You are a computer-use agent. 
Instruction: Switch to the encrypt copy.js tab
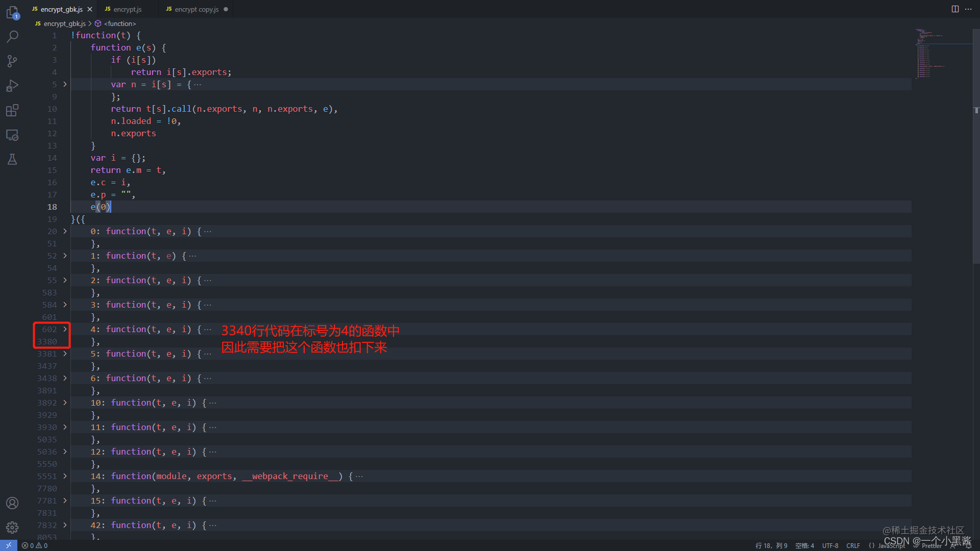[196, 9]
